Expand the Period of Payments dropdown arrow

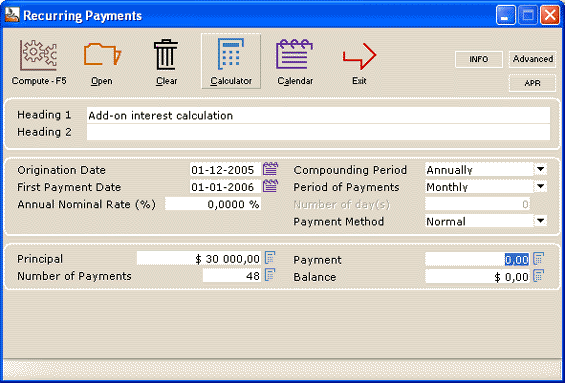click(540, 187)
